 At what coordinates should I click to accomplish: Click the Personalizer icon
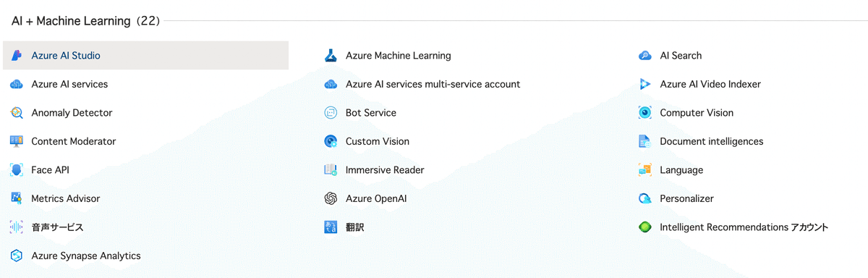point(645,198)
